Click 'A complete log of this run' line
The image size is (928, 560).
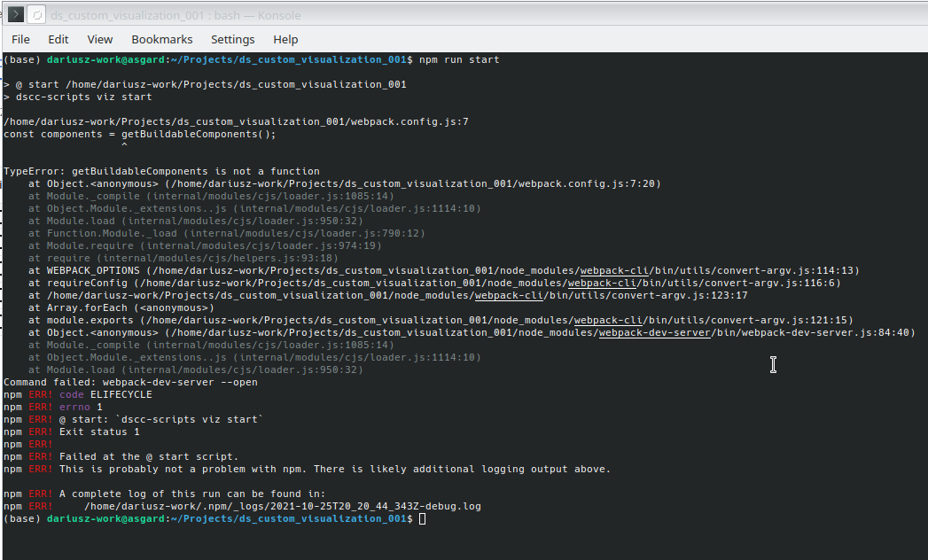(x=165, y=494)
